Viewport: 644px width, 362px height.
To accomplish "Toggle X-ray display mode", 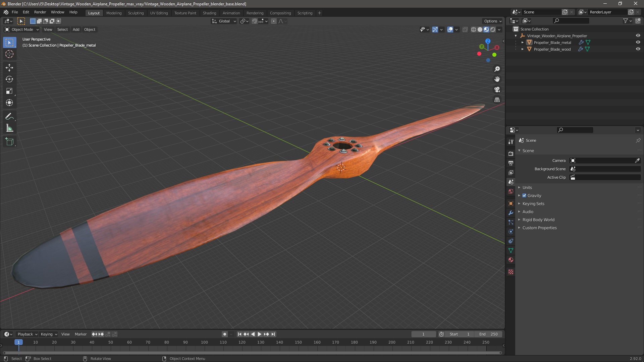I will pos(465,29).
